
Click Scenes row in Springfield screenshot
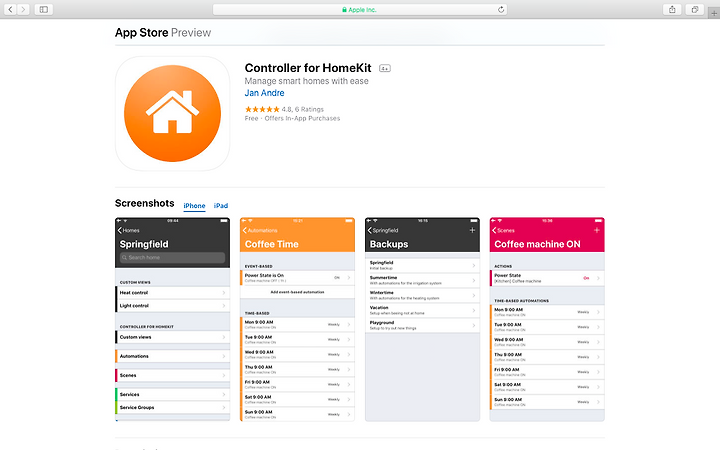172,376
